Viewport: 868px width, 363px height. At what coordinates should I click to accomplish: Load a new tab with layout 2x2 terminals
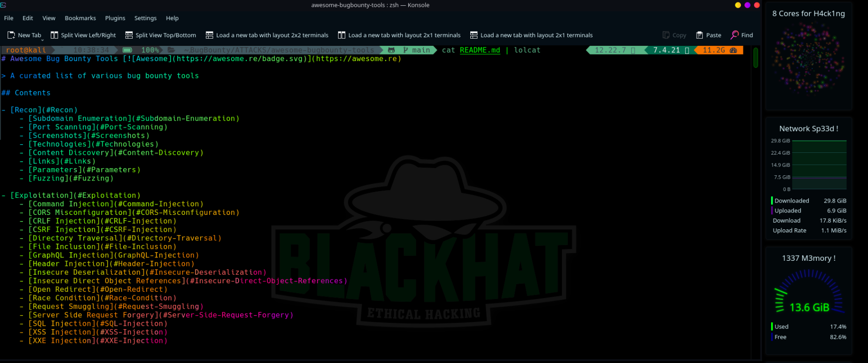coord(267,35)
